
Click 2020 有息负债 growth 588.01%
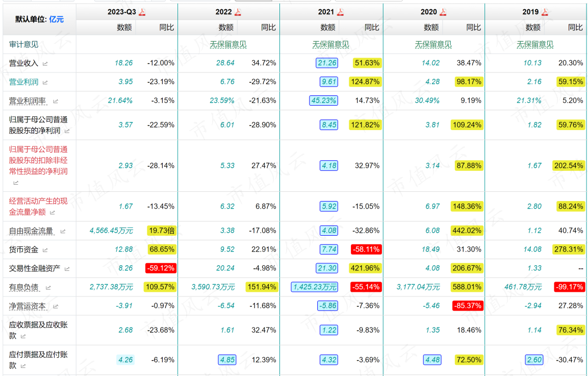tap(467, 287)
